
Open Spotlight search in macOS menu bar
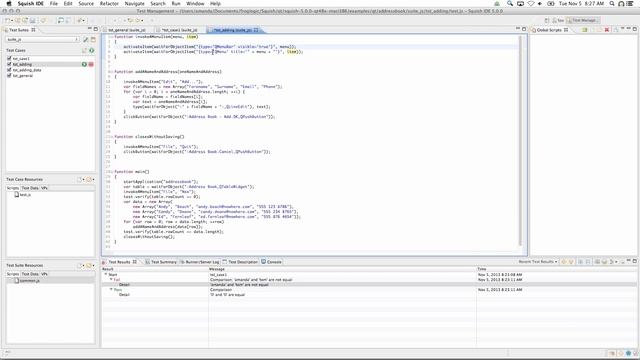pyautogui.click(x=612, y=3)
